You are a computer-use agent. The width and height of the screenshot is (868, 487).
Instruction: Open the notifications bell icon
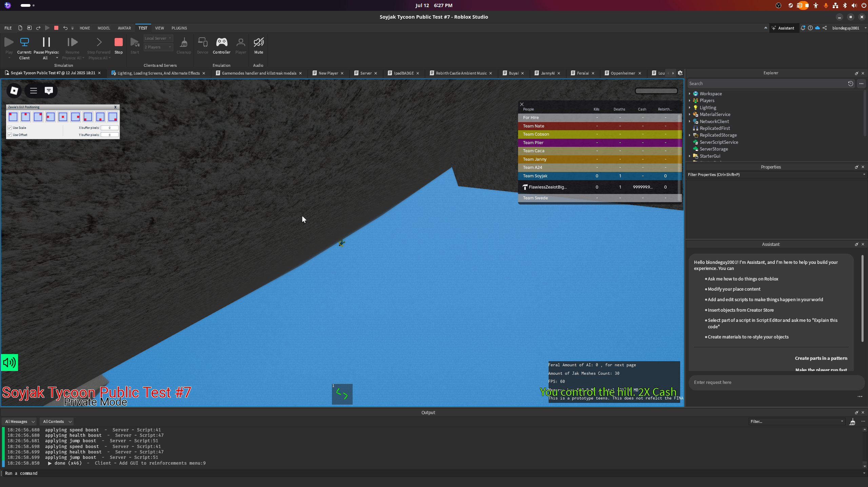pyautogui.click(x=803, y=28)
